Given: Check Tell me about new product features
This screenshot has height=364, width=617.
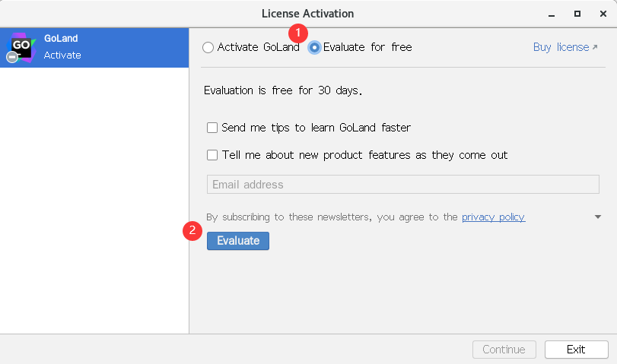Looking at the screenshot, I should point(213,155).
